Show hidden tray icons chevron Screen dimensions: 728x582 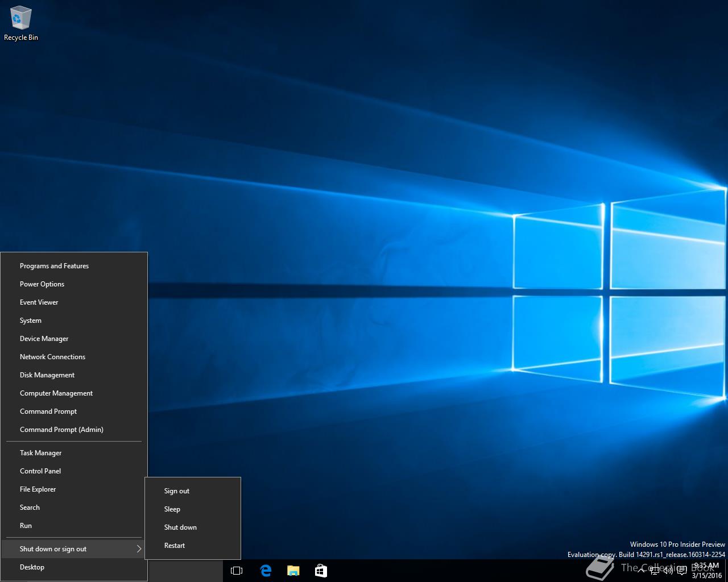641,571
